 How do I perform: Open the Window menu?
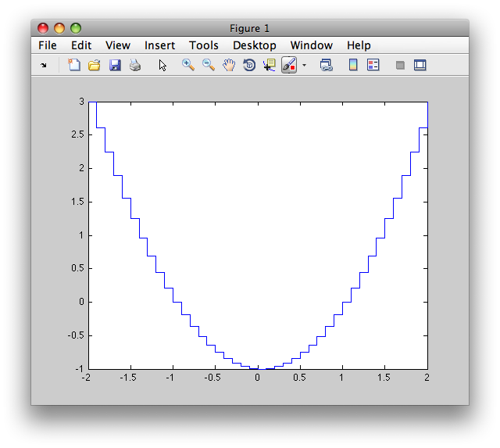click(x=312, y=45)
